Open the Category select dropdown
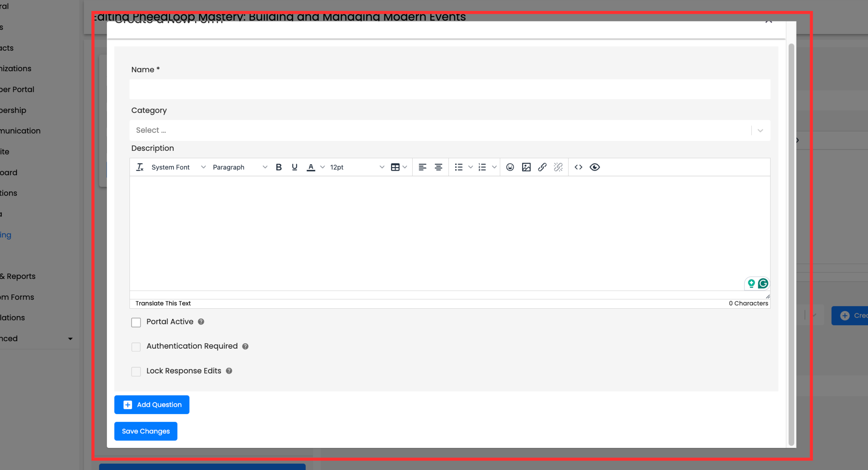The width and height of the screenshot is (868, 470). coord(449,130)
